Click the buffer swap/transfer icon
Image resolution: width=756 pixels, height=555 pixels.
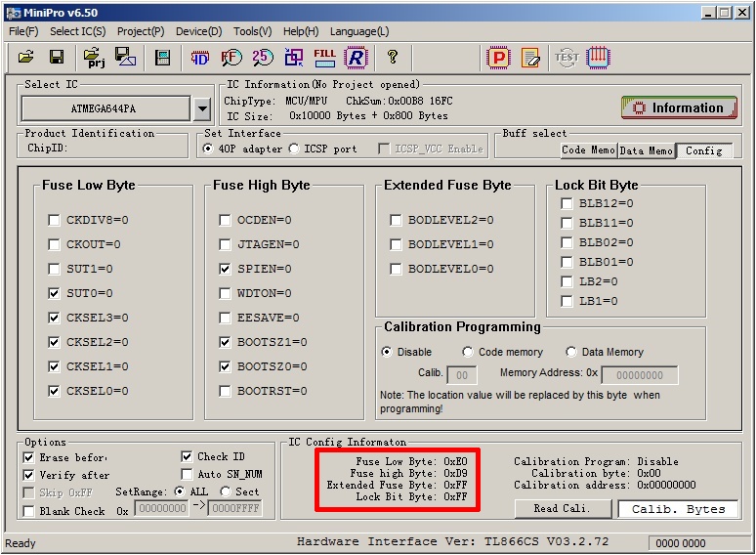(x=294, y=58)
